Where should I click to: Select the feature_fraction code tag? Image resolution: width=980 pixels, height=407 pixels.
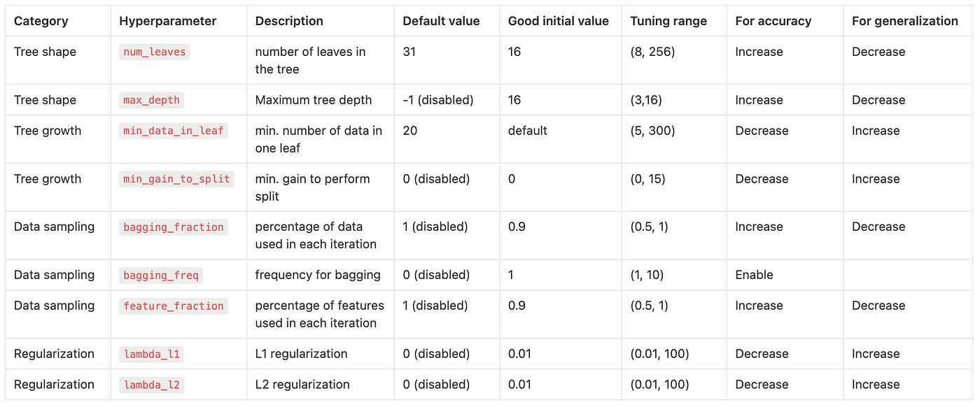coord(174,306)
